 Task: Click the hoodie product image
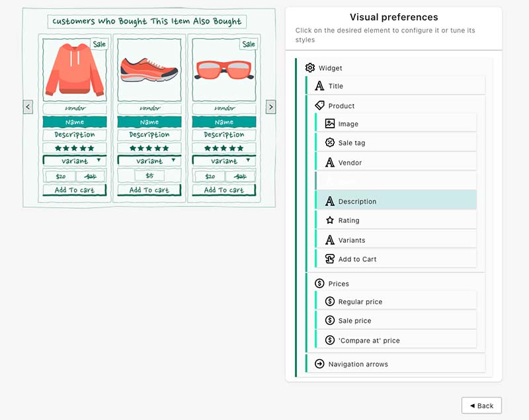coord(74,70)
